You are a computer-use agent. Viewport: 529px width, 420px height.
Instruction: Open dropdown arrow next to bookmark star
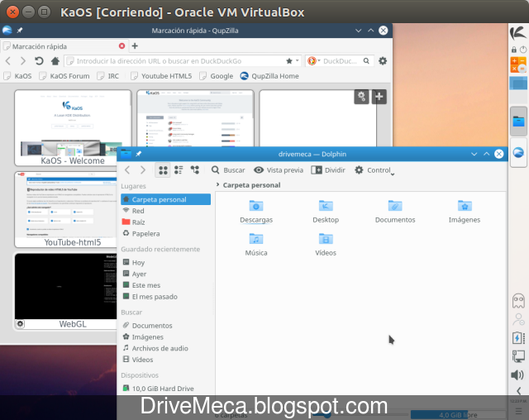coord(298,60)
